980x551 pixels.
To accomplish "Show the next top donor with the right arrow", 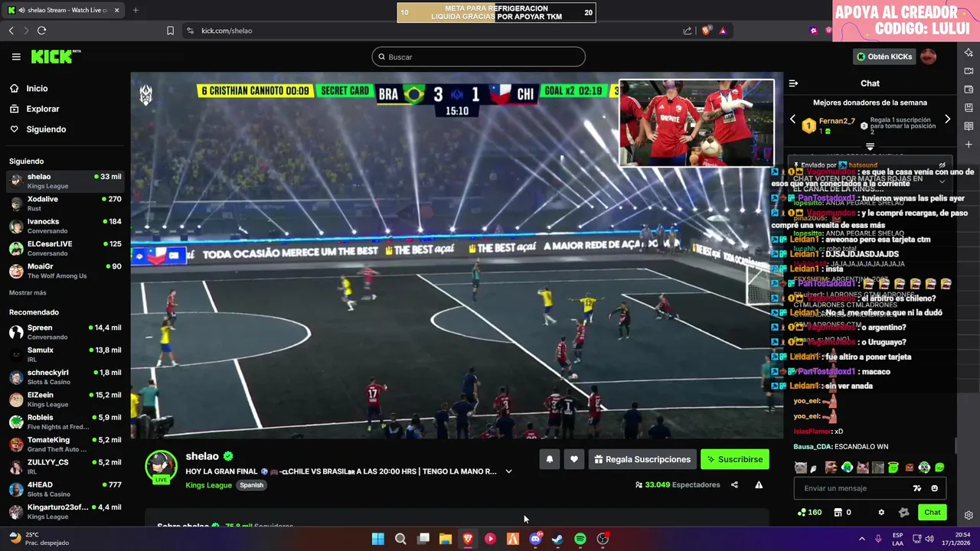I will click(x=947, y=119).
